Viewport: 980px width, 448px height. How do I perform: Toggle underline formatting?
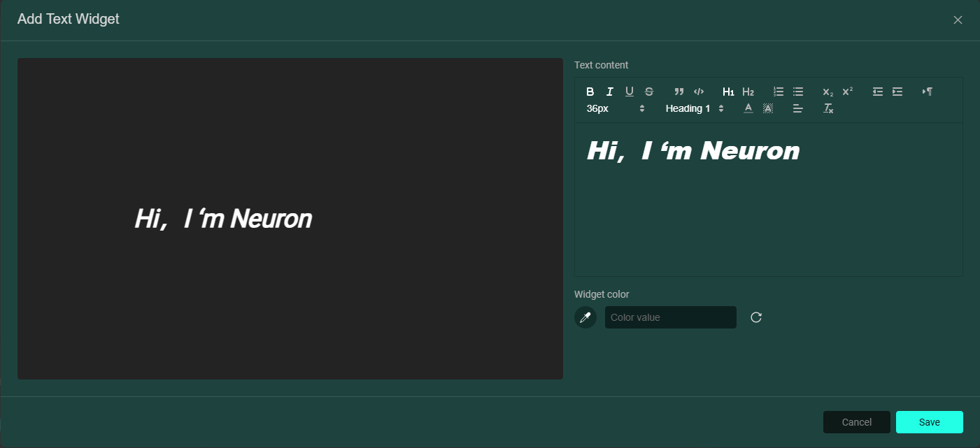pos(629,92)
